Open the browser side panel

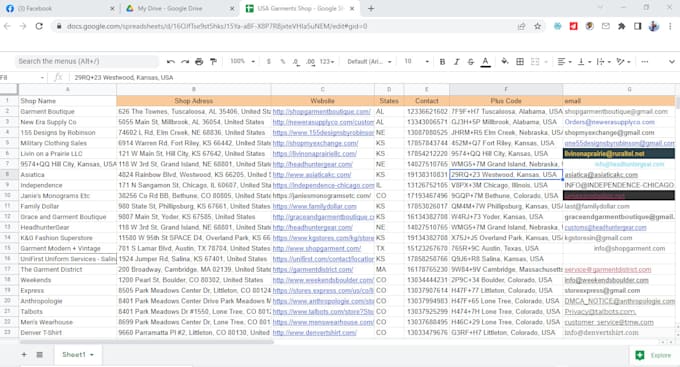click(638, 26)
